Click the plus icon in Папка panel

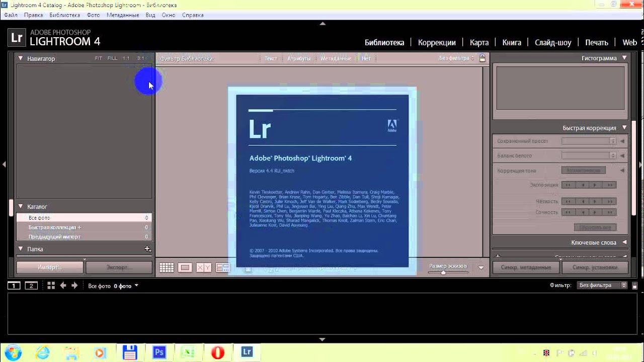[x=147, y=249]
